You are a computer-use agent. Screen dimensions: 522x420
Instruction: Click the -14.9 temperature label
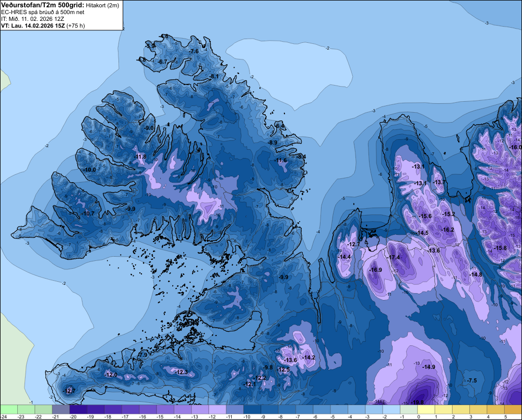pyautogui.click(x=429, y=367)
